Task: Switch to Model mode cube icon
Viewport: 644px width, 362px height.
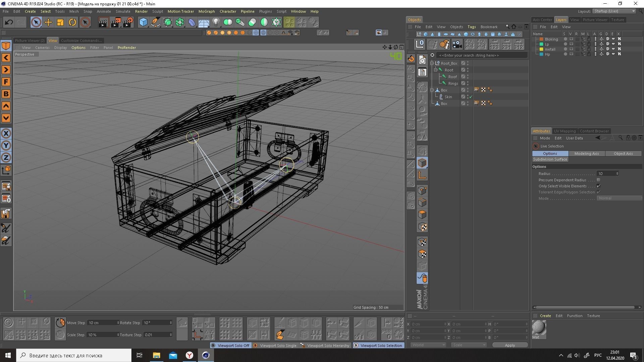Action: tap(422, 163)
